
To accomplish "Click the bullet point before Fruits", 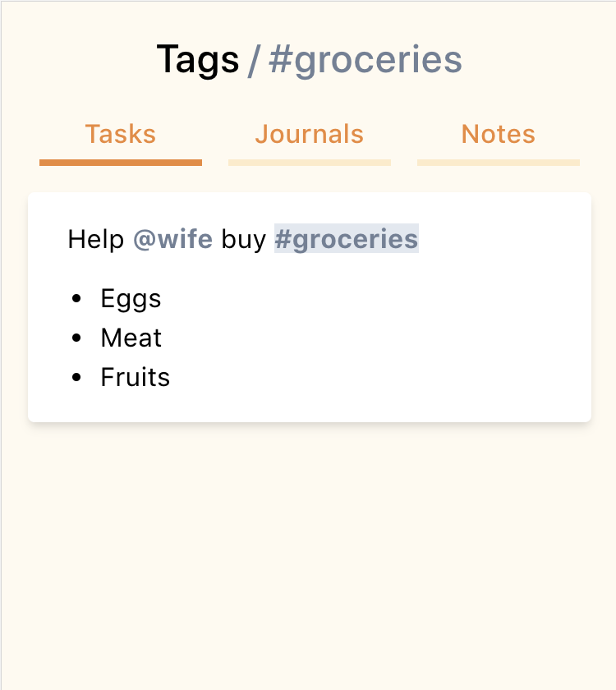I will [x=77, y=377].
